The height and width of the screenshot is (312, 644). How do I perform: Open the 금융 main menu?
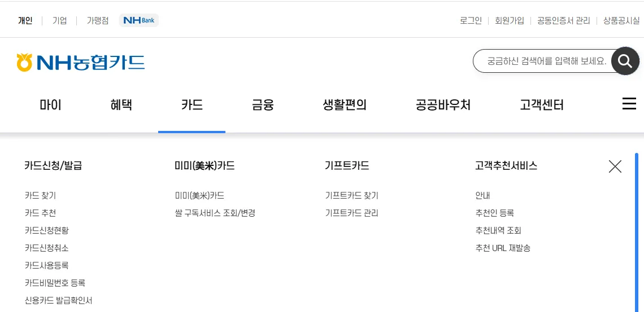263,106
